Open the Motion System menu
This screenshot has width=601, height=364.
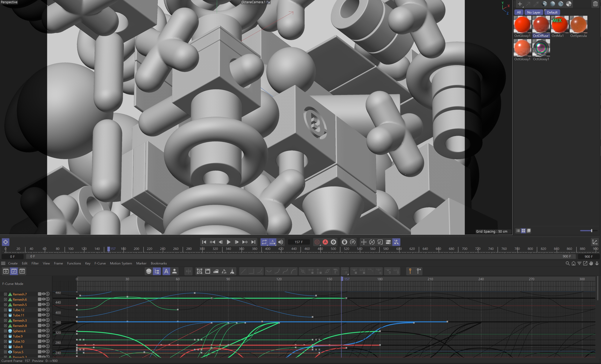coord(121,263)
